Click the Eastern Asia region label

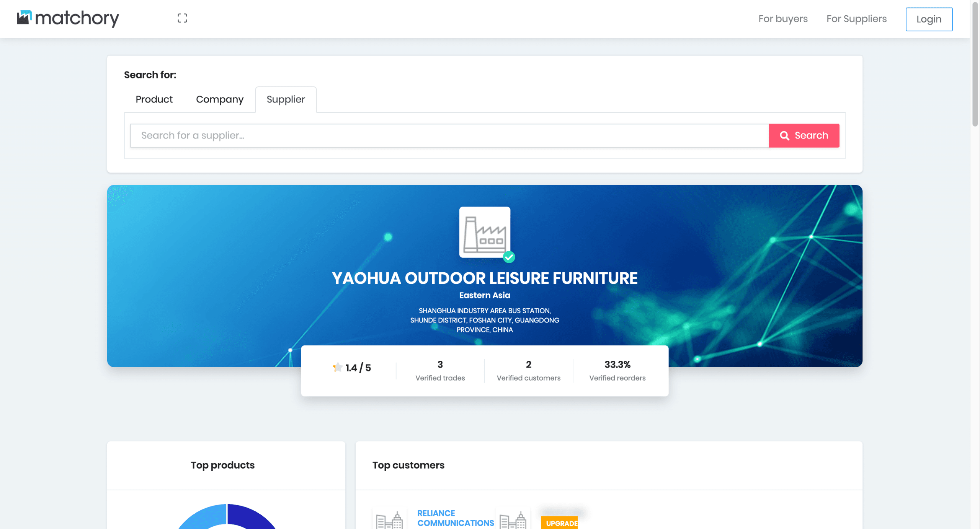point(485,295)
